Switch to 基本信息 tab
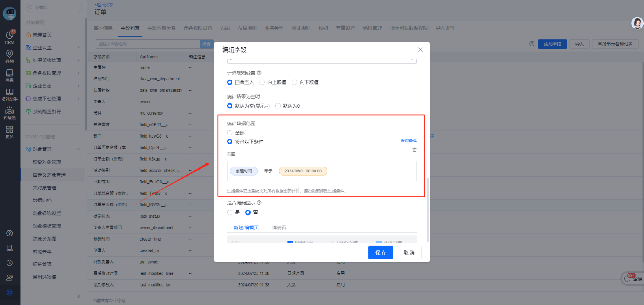644x305 pixels. pyautogui.click(x=103, y=28)
